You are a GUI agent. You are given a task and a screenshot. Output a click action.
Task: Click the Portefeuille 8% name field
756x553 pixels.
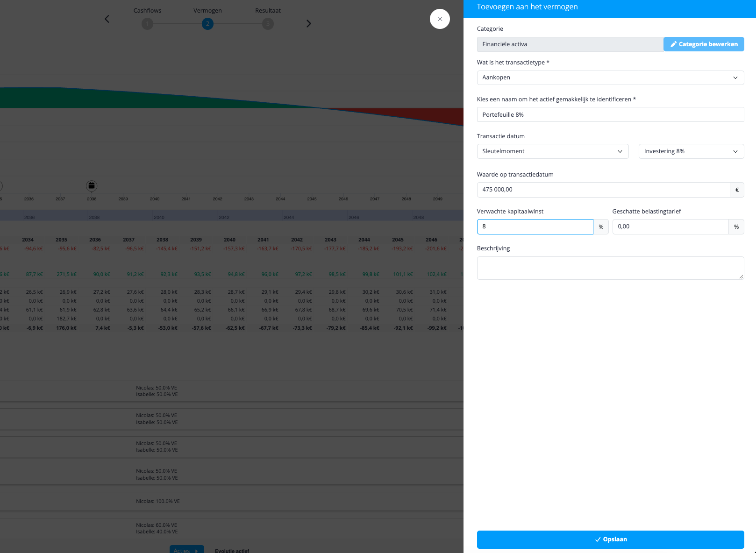pos(610,114)
